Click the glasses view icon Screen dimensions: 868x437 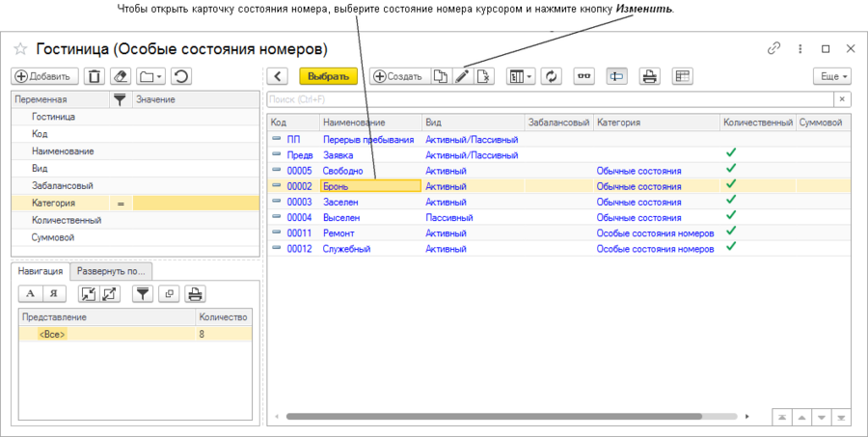point(584,76)
